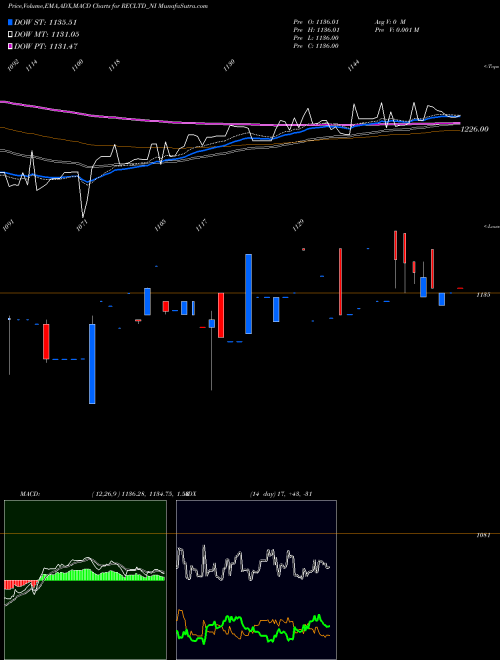Click the 'Pre O: 1136.01' open value

(x=316, y=21)
